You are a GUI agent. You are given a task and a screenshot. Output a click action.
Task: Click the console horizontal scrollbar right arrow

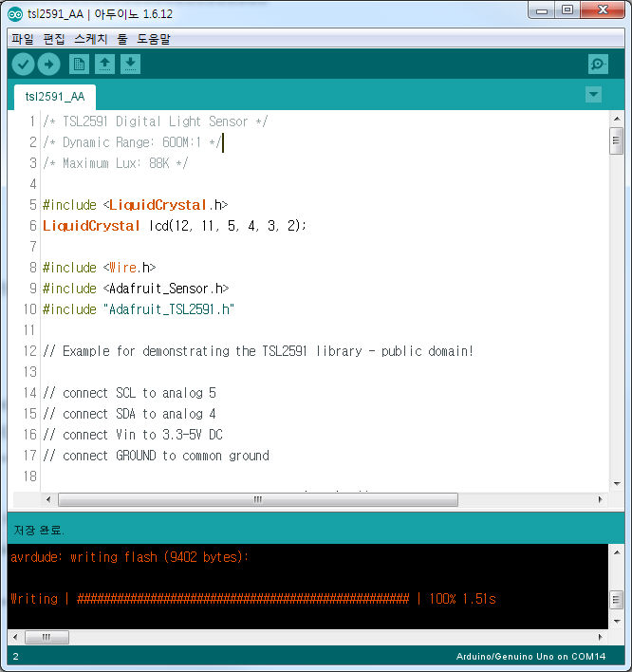click(x=600, y=637)
